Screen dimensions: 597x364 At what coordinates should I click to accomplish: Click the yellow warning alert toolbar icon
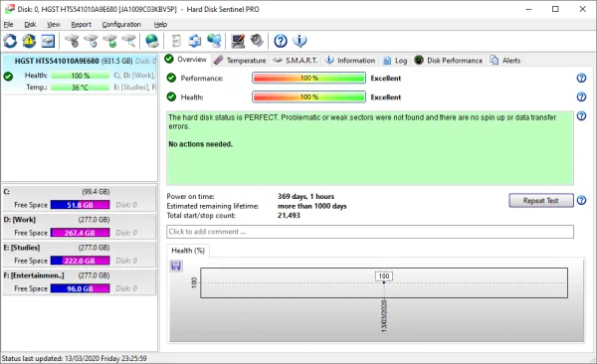(x=29, y=41)
